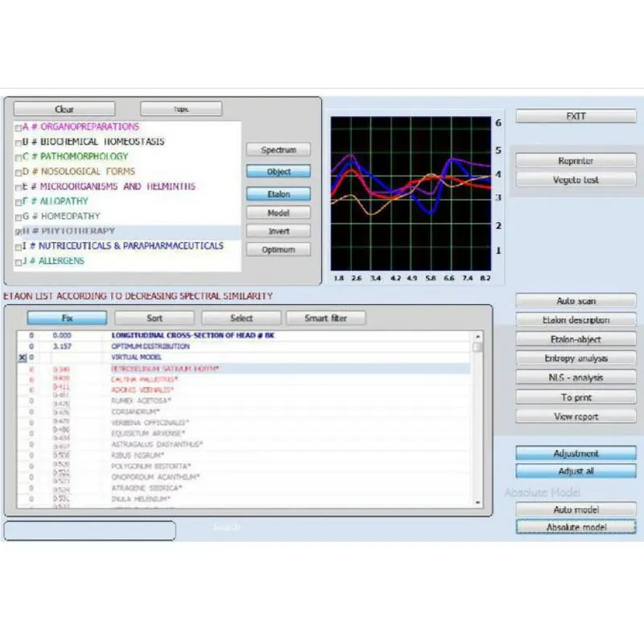Select the Rumex Acetosa row
Viewport: 644px width, 644px height.
tap(244, 400)
